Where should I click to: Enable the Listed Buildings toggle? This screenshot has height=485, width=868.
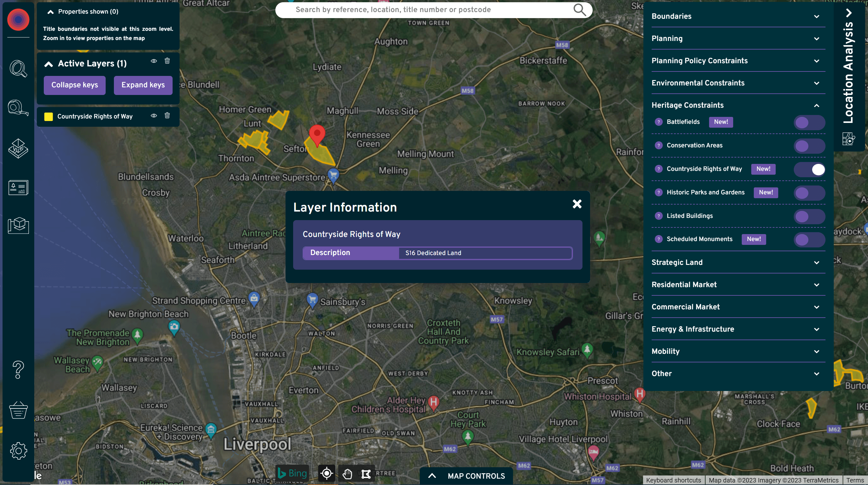click(x=809, y=217)
